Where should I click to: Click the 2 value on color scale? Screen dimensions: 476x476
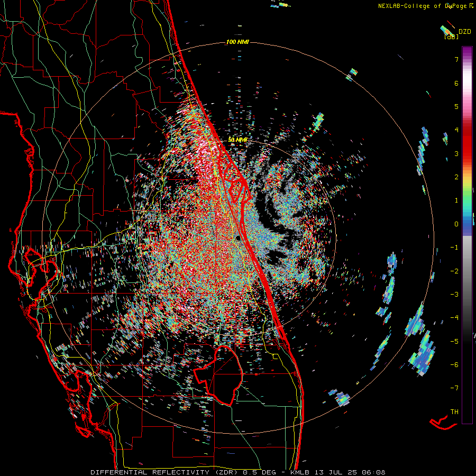coord(456,177)
